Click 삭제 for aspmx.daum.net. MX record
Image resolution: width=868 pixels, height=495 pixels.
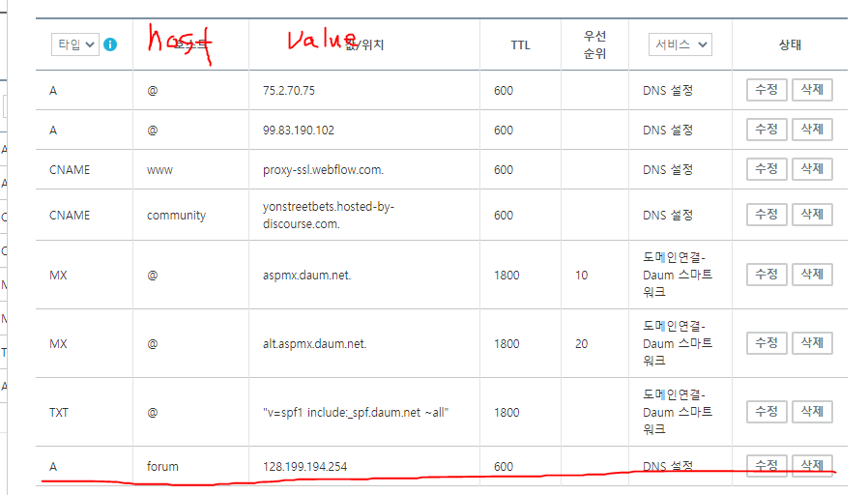pos(812,275)
